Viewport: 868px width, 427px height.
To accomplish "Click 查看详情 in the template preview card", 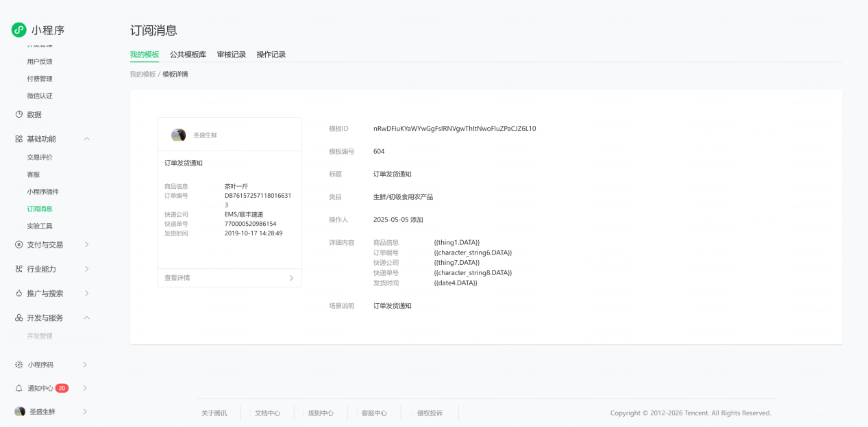I will [177, 278].
